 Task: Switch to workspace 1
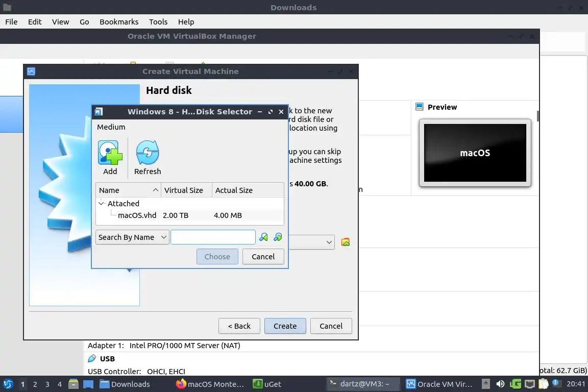[x=22, y=384]
